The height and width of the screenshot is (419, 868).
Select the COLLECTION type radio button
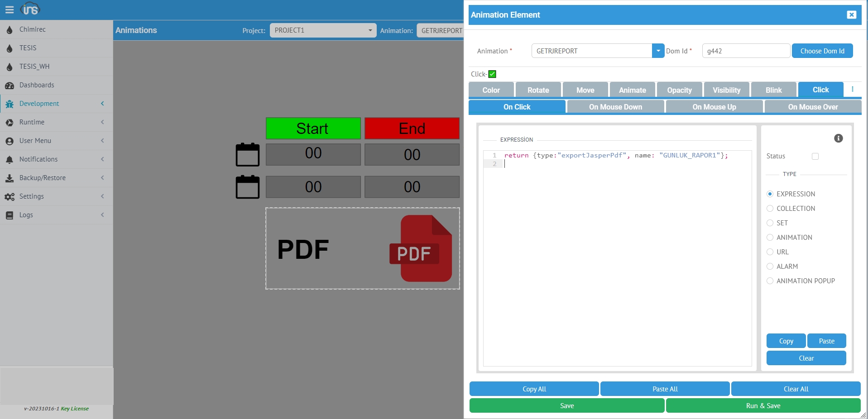[770, 209]
